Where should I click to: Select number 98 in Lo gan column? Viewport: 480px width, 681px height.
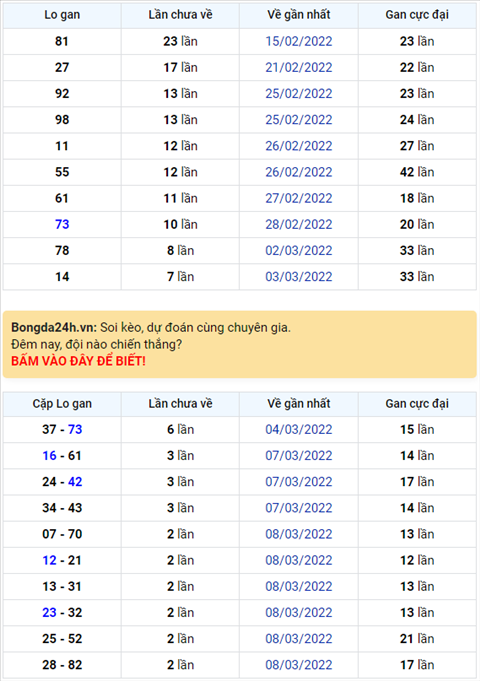point(62,119)
